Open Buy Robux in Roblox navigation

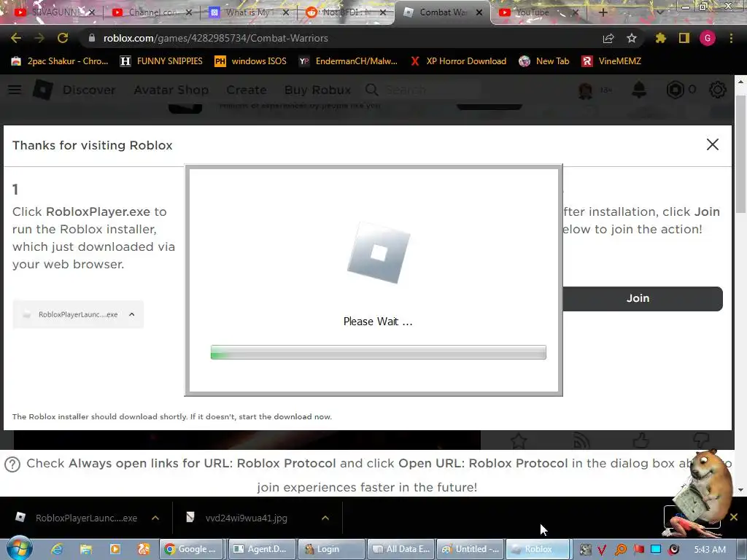coord(318,90)
